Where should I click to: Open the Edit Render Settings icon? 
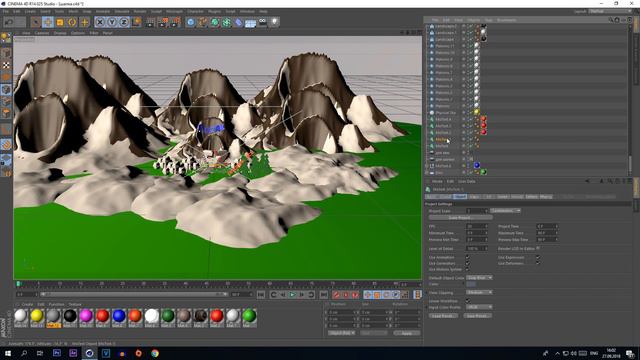click(176, 22)
